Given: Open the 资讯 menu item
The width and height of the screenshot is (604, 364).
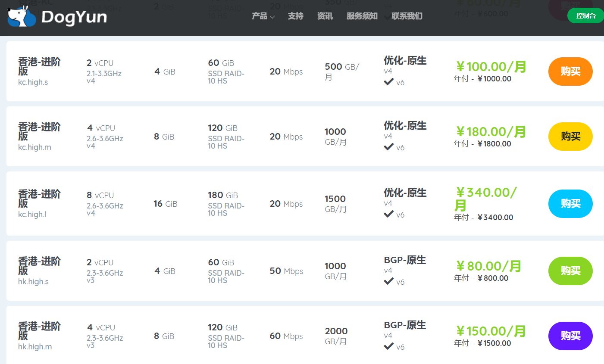Looking at the screenshot, I should [325, 16].
